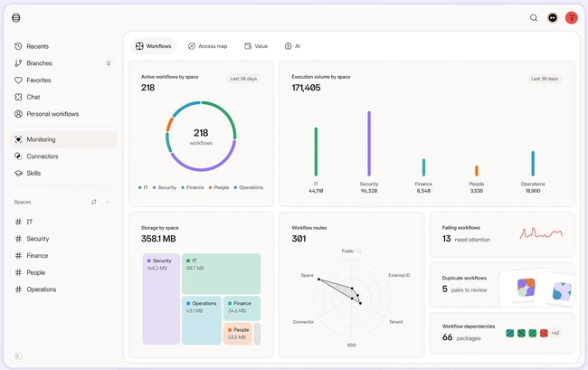The image size is (588, 370).
Task: Add a new space with plus
Action: [108, 202]
